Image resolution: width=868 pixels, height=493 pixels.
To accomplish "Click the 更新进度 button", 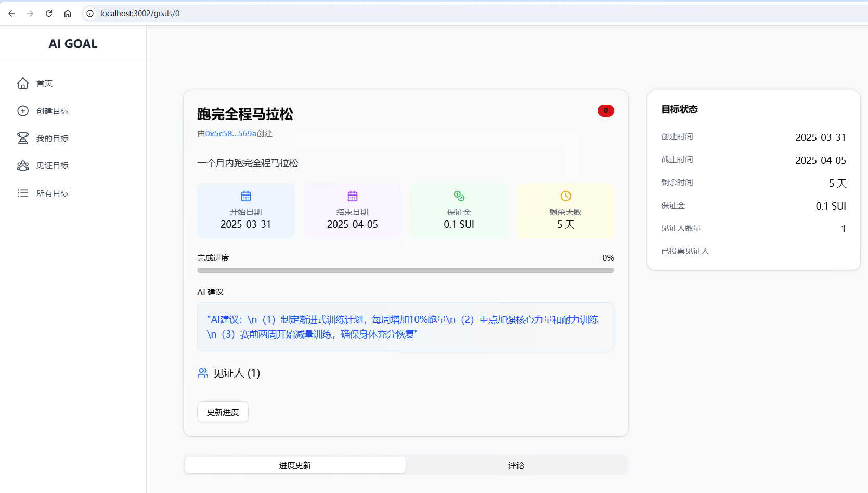I will (x=222, y=411).
